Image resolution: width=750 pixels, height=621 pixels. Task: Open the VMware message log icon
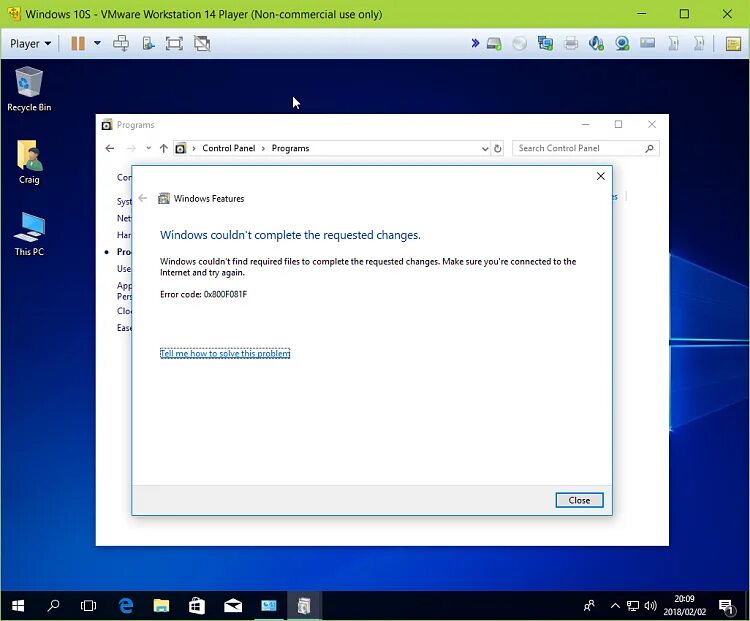coord(733,44)
